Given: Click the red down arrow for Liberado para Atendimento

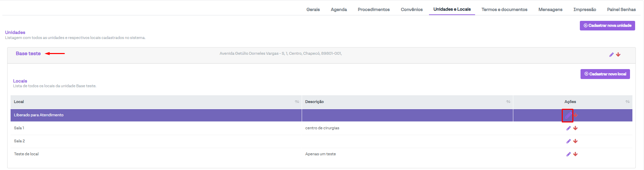Looking at the screenshot, I should (576, 115).
